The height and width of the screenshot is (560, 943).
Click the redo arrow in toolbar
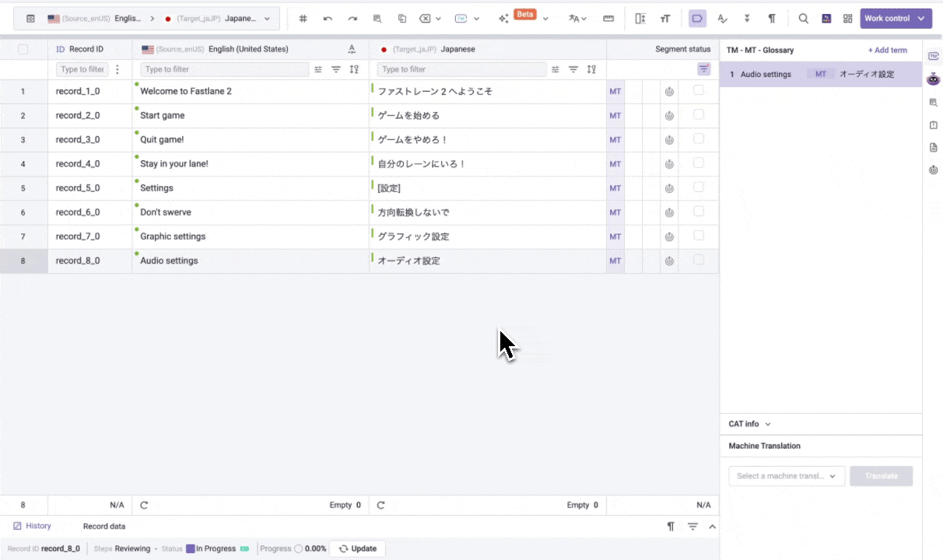(x=352, y=19)
